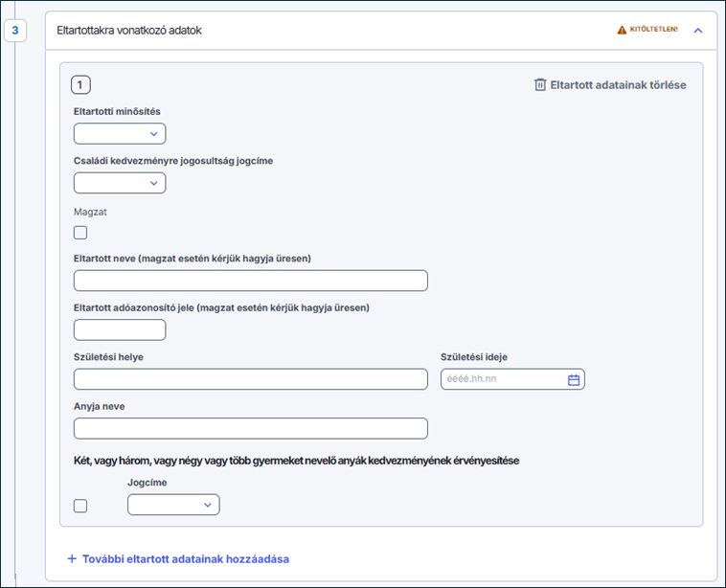726x588 pixels.
Task: Expand Családi kedvezményre jogosultság jogcíme dropdown
Action: point(120,183)
